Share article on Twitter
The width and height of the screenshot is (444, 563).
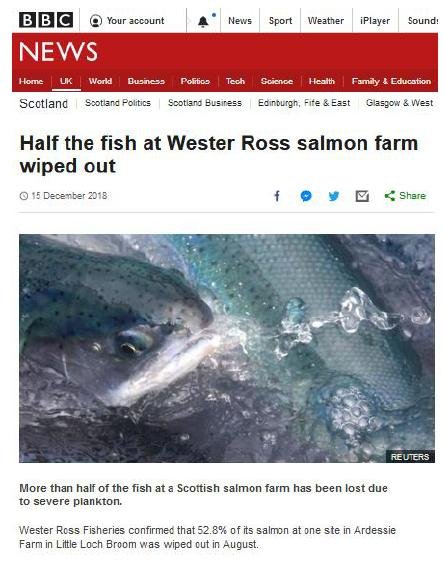[334, 196]
